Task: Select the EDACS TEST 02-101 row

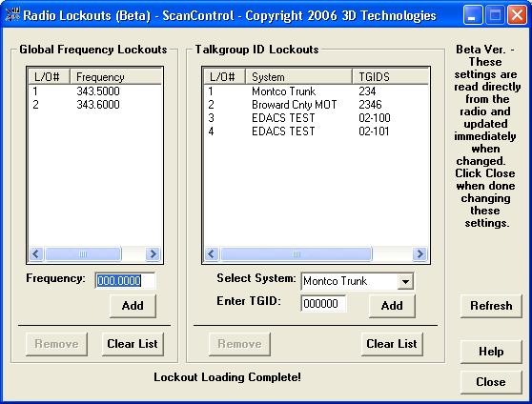Action: [x=316, y=131]
